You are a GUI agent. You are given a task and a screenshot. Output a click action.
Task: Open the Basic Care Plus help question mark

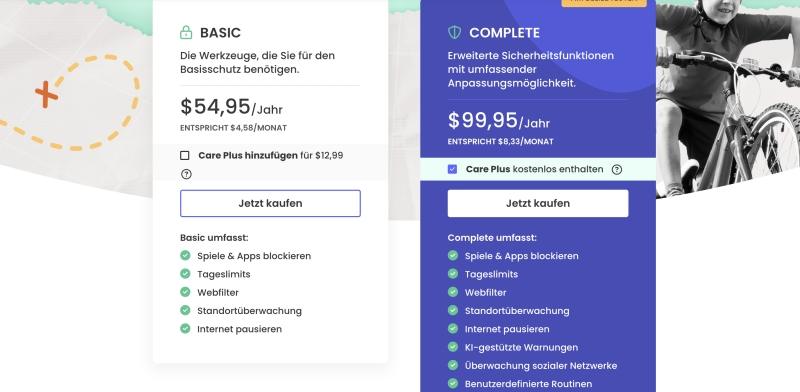[x=186, y=175]
